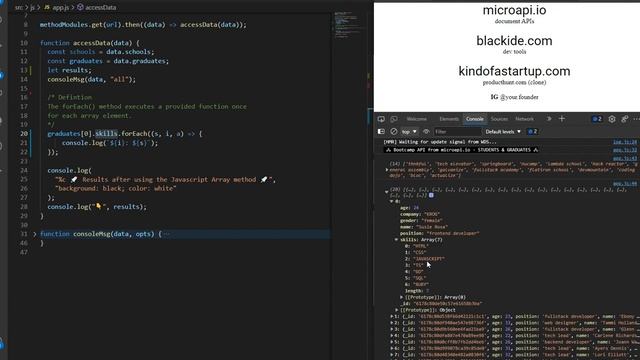Click line number 20 in gutter
The image size is (640, 360).
(x=24, y=133)
